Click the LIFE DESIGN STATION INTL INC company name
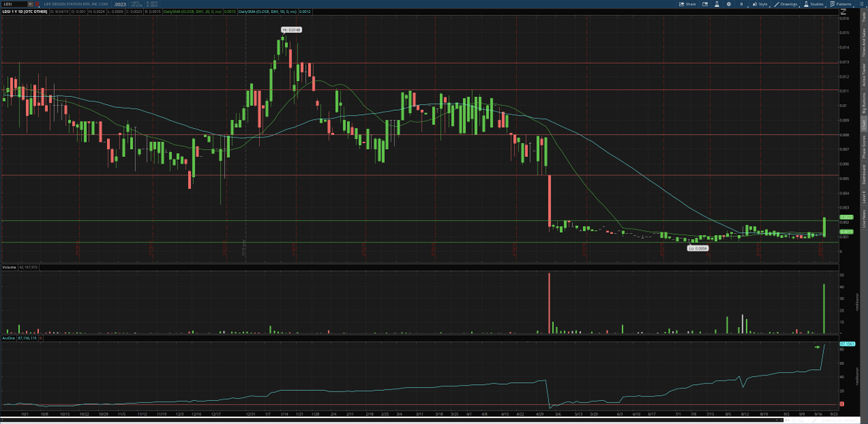This screenshot has width=868, height=424. point(76,4)
